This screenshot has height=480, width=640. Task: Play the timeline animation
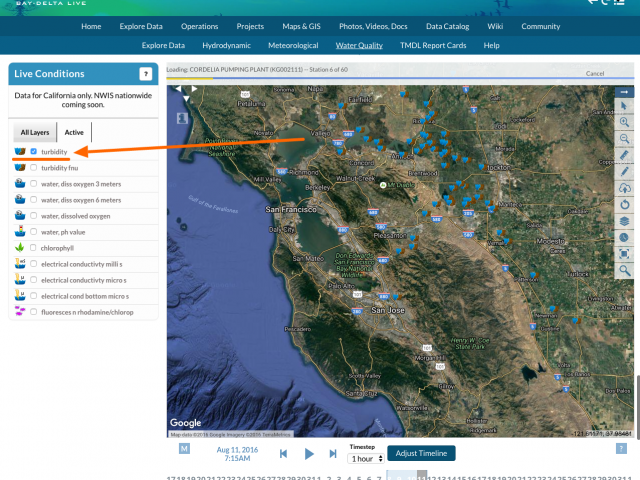[x=309, y=454]
